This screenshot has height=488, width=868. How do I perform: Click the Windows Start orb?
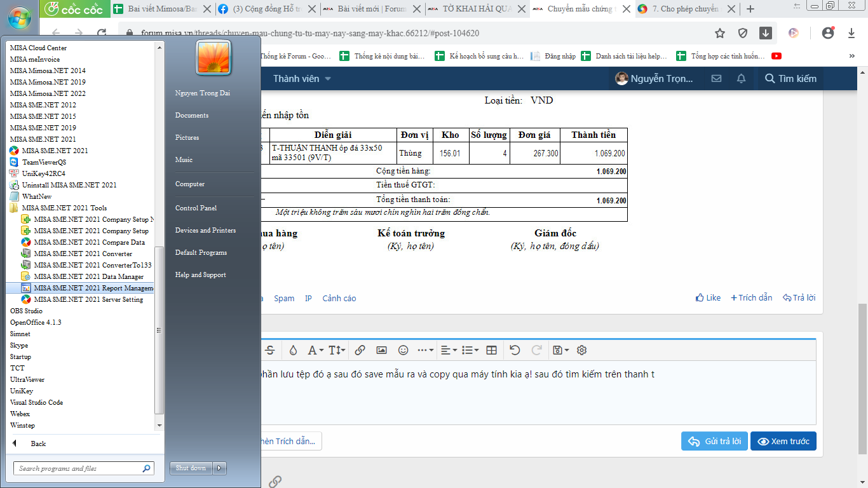click(x=20, y=17)
